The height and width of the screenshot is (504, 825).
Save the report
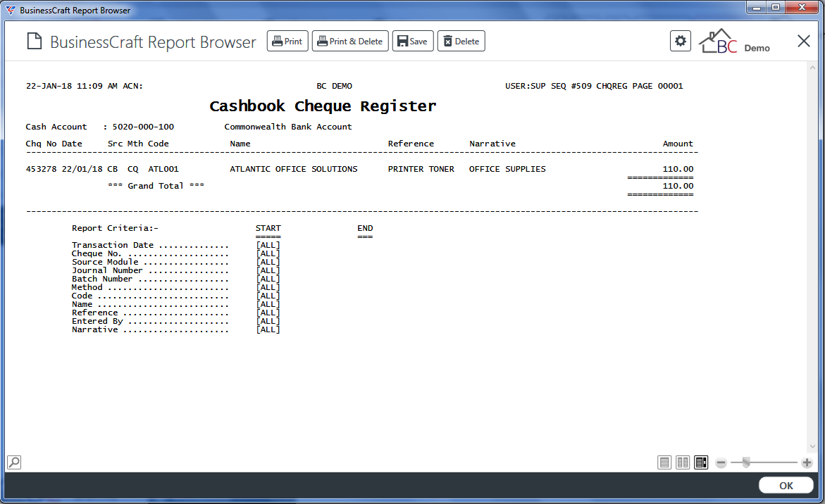(x=413, y=41)
